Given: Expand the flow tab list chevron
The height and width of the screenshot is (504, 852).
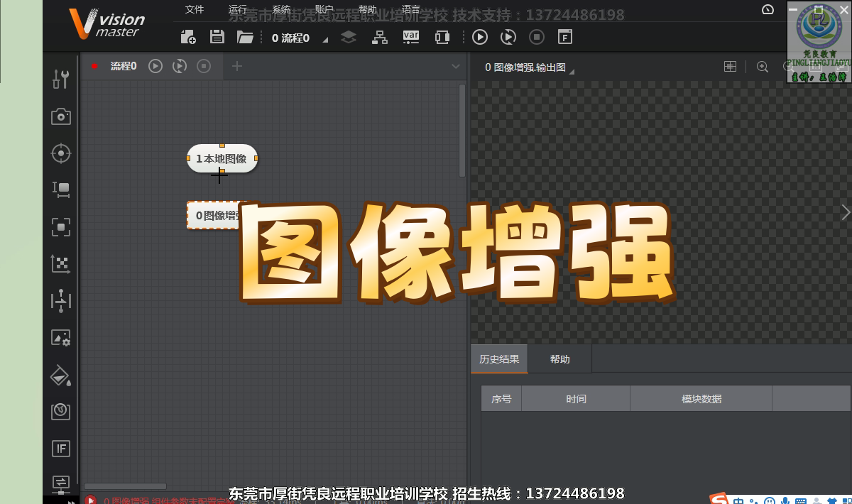Looking at the screenshot, I should click(x=456, y=67).
